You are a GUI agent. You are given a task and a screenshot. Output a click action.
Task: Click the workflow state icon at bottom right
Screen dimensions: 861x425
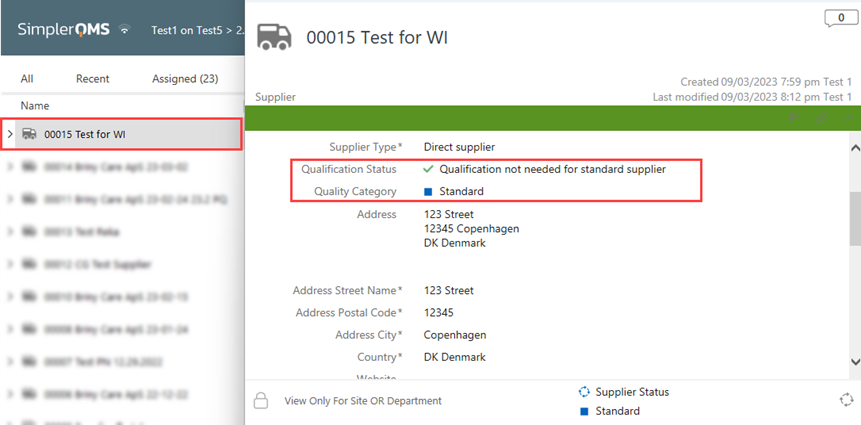(847, 400)
